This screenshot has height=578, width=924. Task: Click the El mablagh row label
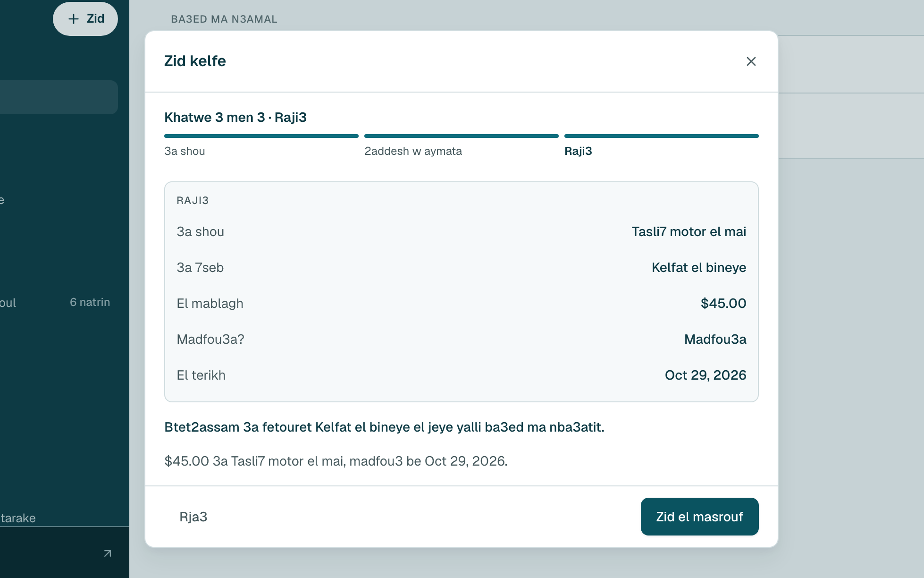(x=210, y=303)
